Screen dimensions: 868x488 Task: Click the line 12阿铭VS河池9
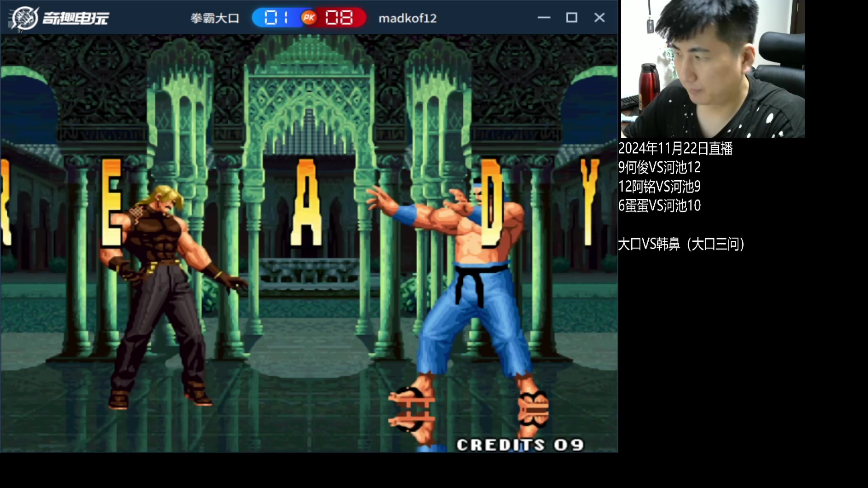(x=659, y=187)
